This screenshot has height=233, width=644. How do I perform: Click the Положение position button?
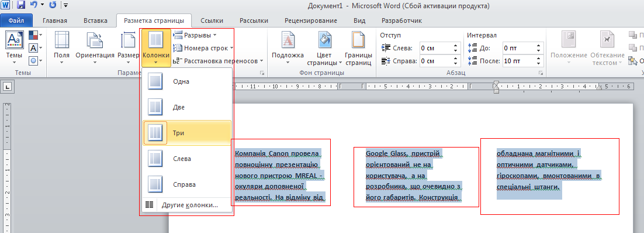click(x=569, y=47)
